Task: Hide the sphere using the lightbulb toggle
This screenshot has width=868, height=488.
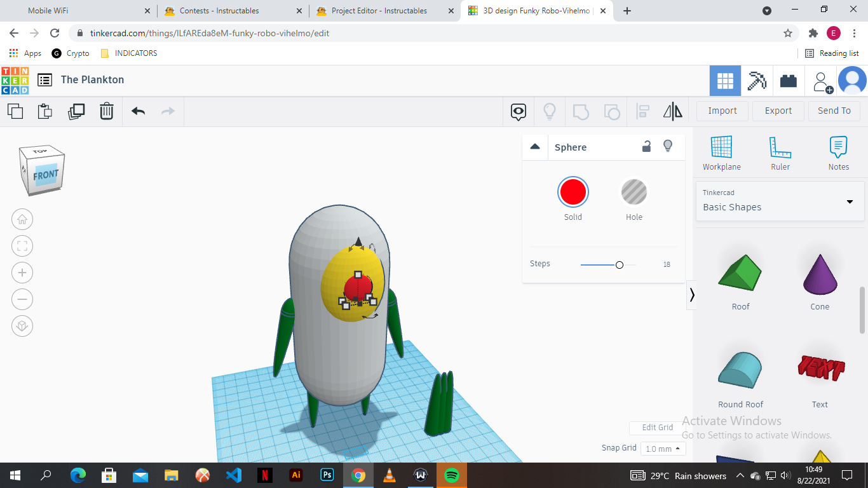Action: [668, 146]
